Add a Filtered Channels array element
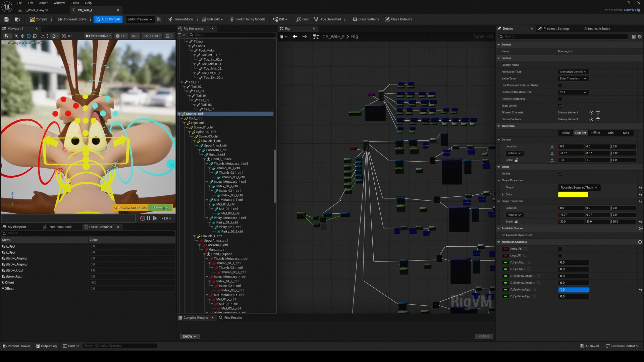This screenshot has height=362, width=644. click(x=591, y=113)
